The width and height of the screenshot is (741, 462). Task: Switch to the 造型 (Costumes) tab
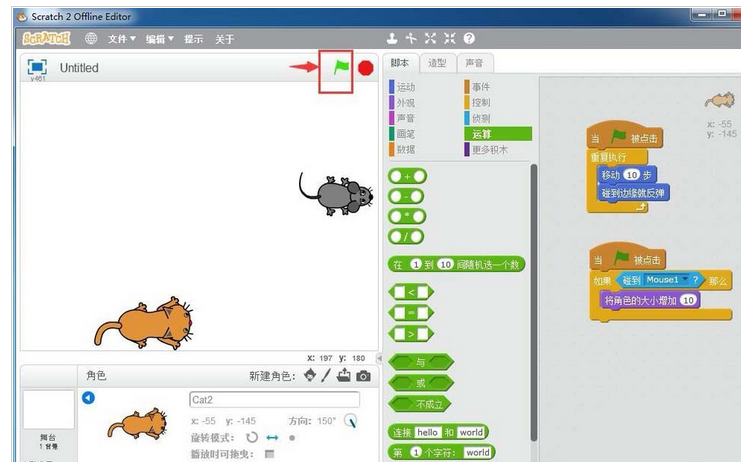pos(437,63)
